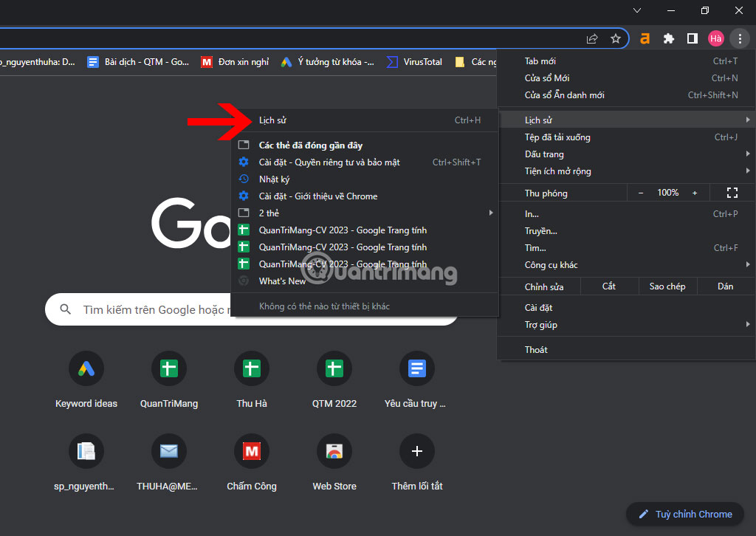
Task: Click Sao chép button
Action: click(x=667, y=286)
